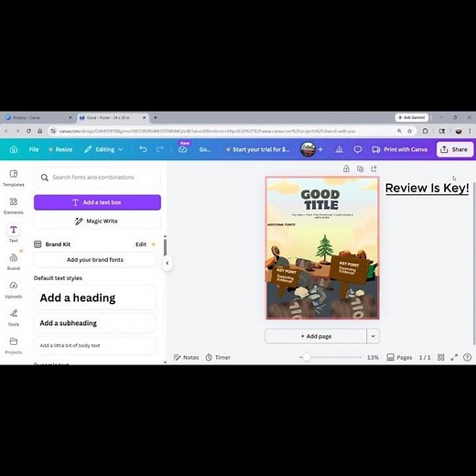This screenshot has width=476, height=476.
Task: Edit the Brand Kit
Action: 141,244
